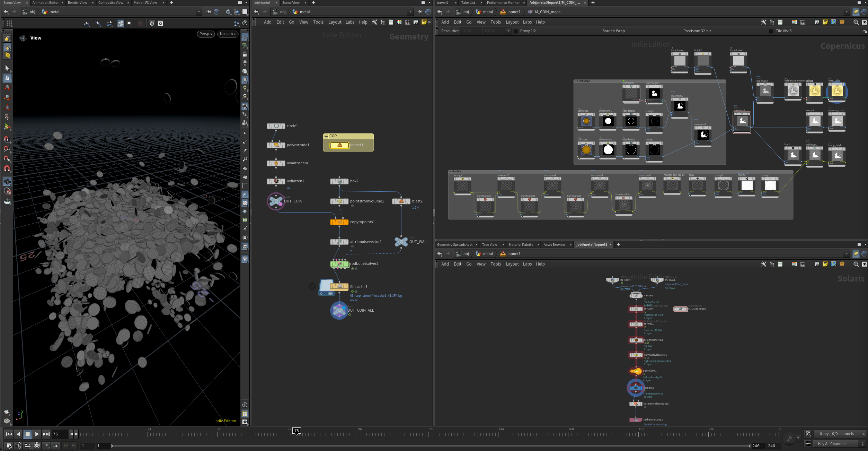Open the find magnifier in Solaris network editor

click(856, 264)
